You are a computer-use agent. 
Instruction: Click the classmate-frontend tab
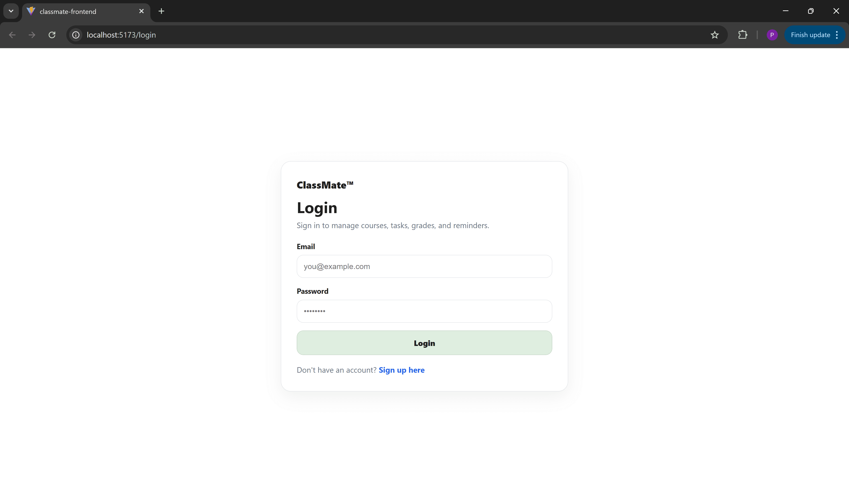(68, 11)
